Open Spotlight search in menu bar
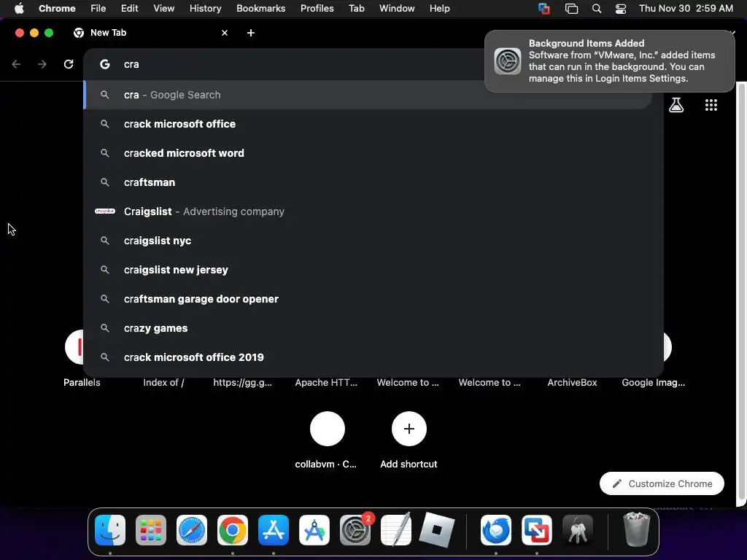Viewport: 747px width, 560px height. 597,9
